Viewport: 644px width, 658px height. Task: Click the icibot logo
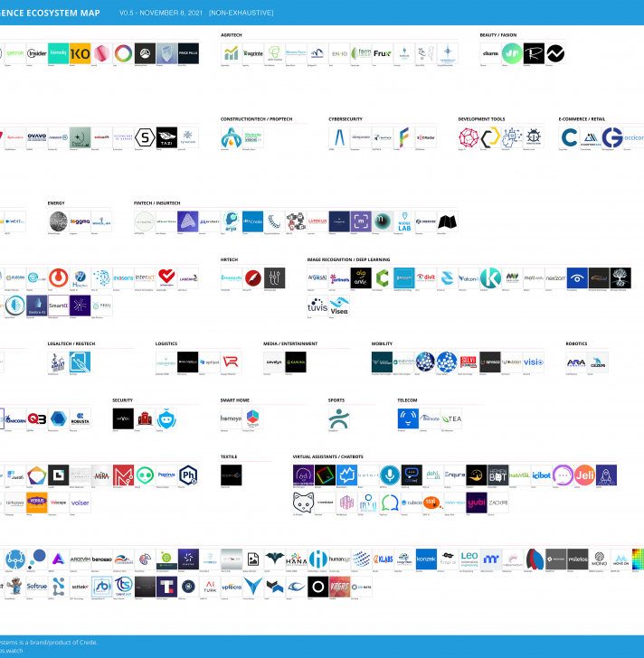pyautogui.click(x=542, y=475)
